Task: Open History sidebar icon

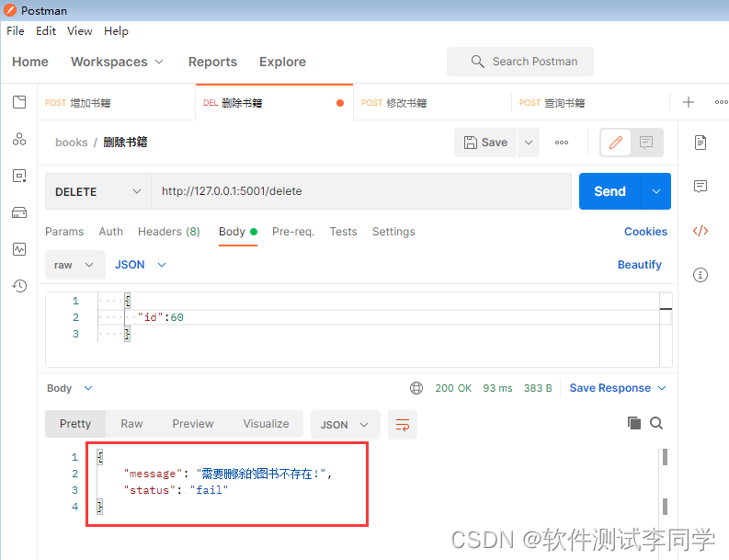Action: coord(19,286)
